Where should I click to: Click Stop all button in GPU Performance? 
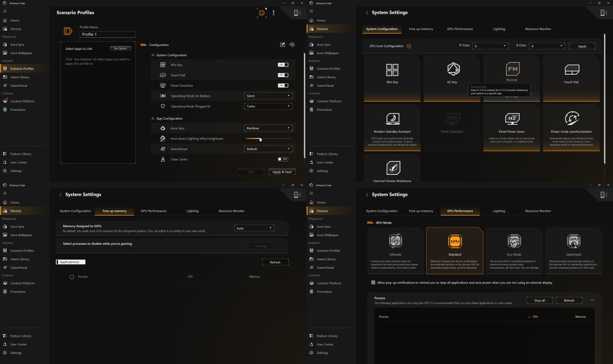540,300
